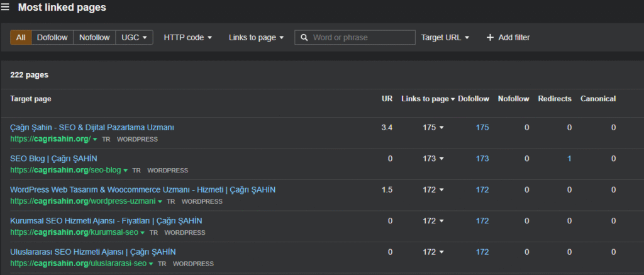Expand the caret next to cagrisahin.org/ URL
The image size is (644, 275).
click(x=95, y=139)
